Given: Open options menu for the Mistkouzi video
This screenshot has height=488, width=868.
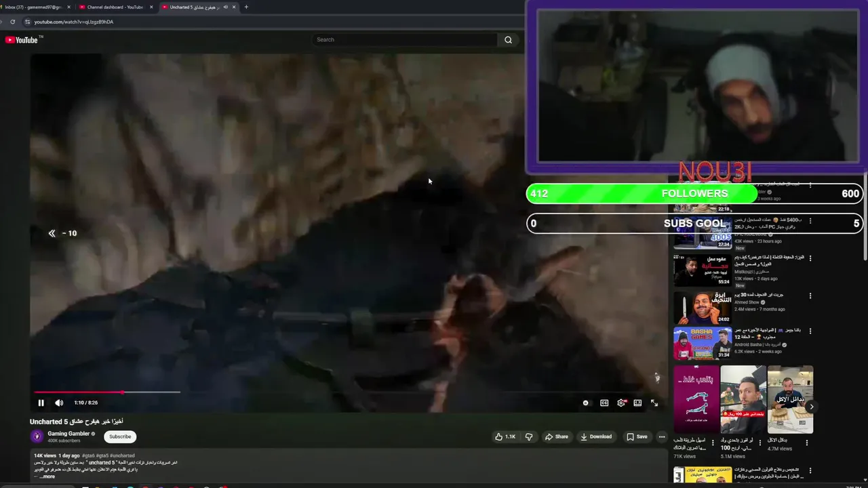Looking at the screenshot, I should 810,258.
